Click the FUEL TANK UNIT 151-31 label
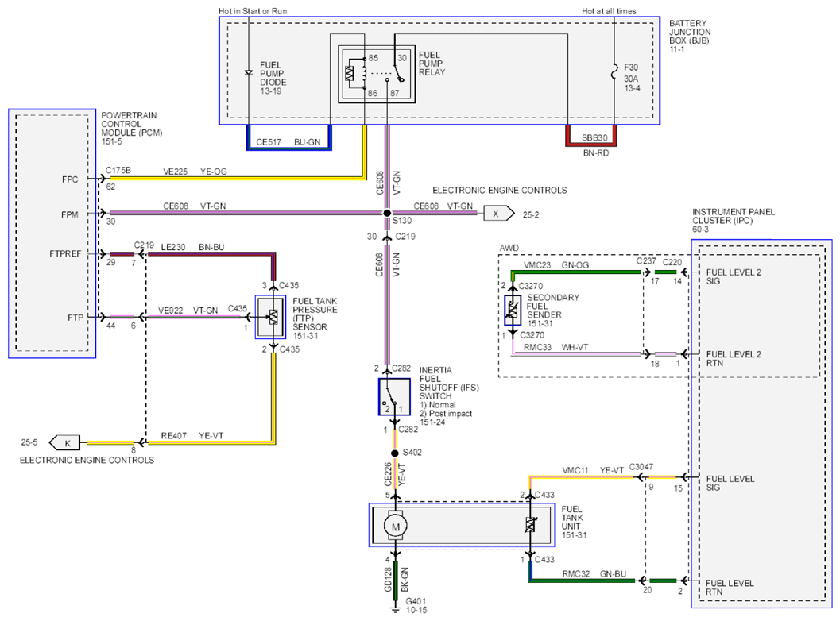This screenshot has height=621, width=840. 574,523
